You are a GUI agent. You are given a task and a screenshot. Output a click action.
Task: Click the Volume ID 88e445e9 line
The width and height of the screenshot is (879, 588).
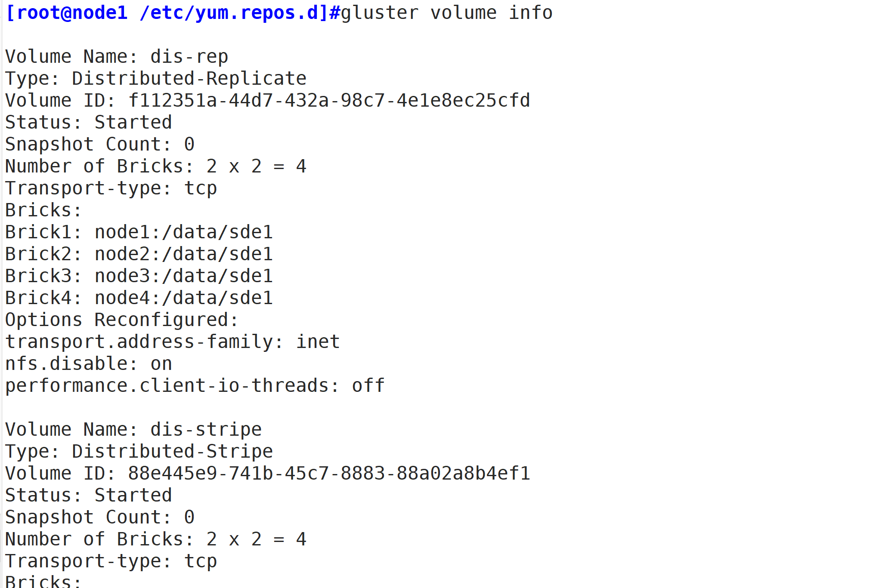(x=268, y=474)
